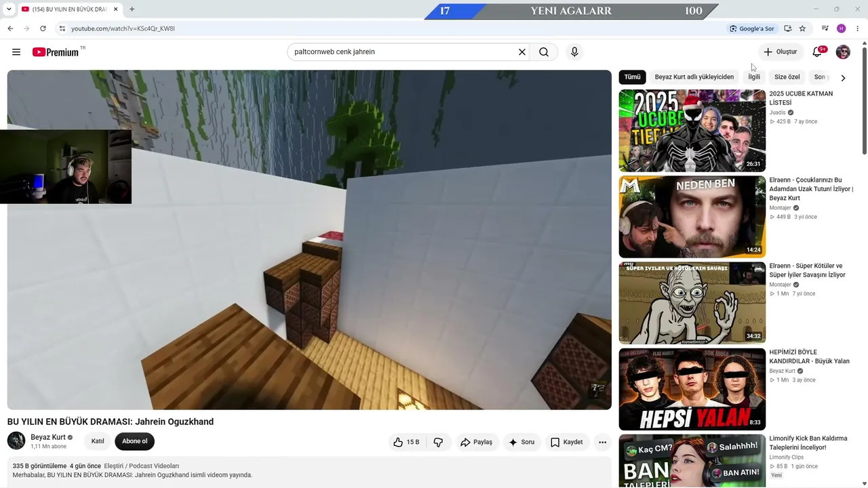Open media controls icon in Chrome toolbar
Image resolution: width=868 pixels, height=488 pixels.
[825, 28]
